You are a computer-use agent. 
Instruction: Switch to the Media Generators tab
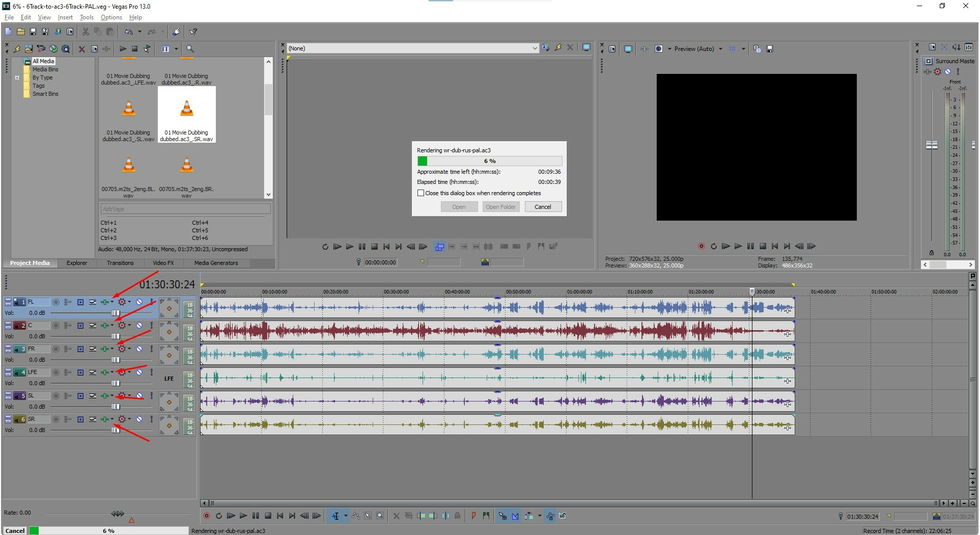[216, 263]
